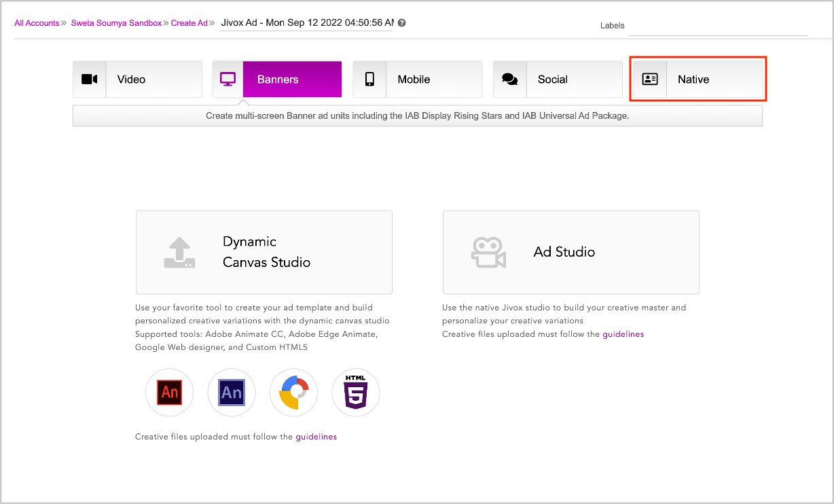The width and height of the screenshot is (834, 504).
Task: Click the help question mark icon
Action: pyautogui.click(x=402, y=23)
